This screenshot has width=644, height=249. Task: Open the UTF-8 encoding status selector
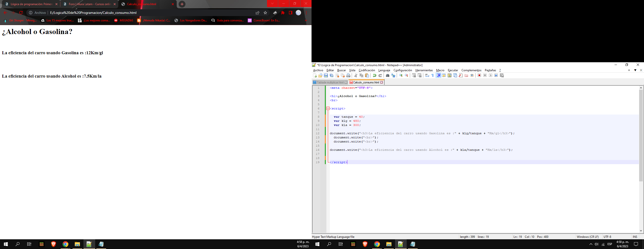[607, 237]
